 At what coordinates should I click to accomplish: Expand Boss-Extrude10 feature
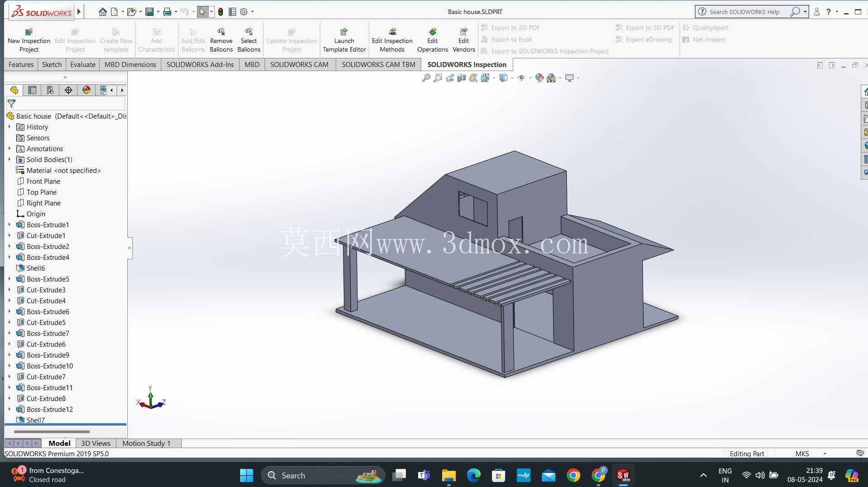[x=9, y=366]
